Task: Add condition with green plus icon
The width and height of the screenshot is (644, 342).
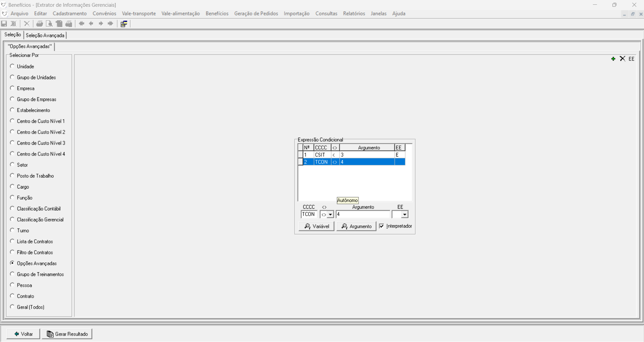Action: pos(613,59)
